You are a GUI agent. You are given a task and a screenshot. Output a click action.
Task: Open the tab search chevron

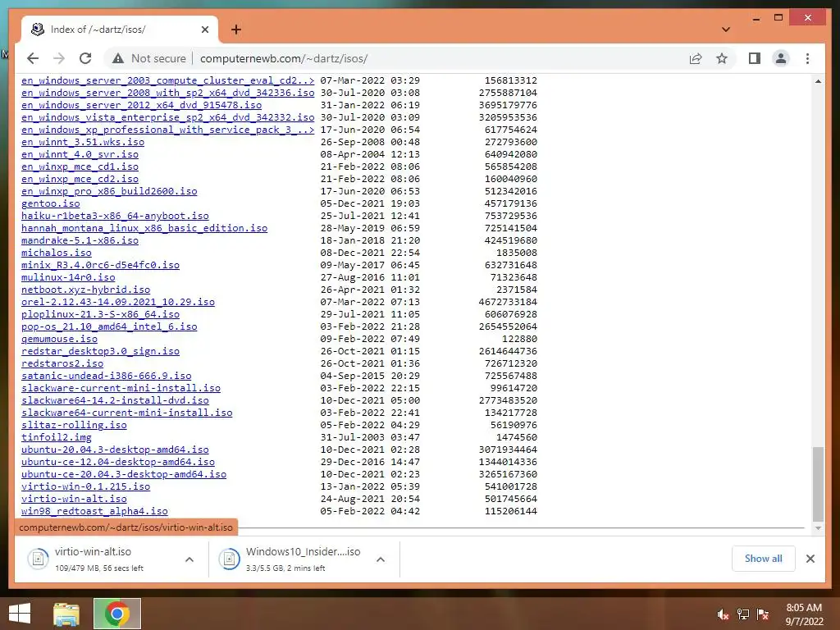[726, 30]
